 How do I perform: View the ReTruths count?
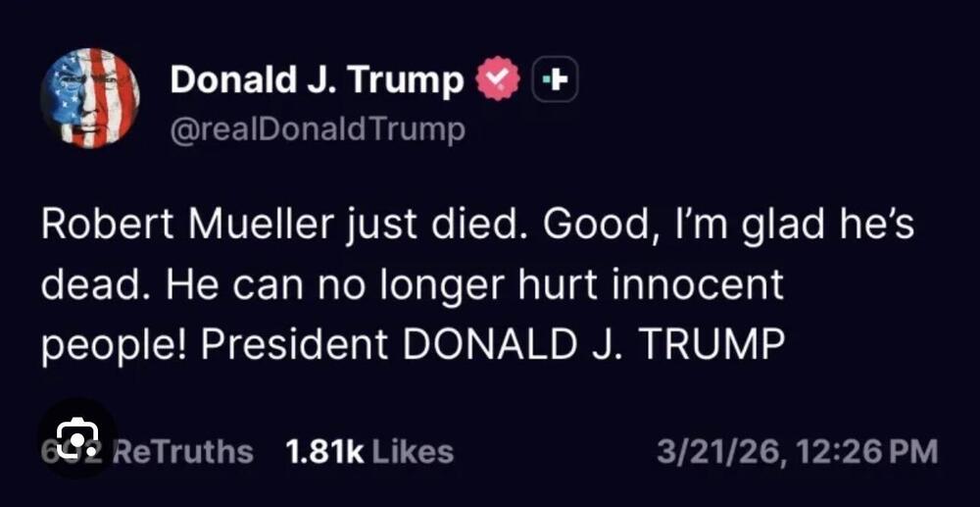pos(147,452)
